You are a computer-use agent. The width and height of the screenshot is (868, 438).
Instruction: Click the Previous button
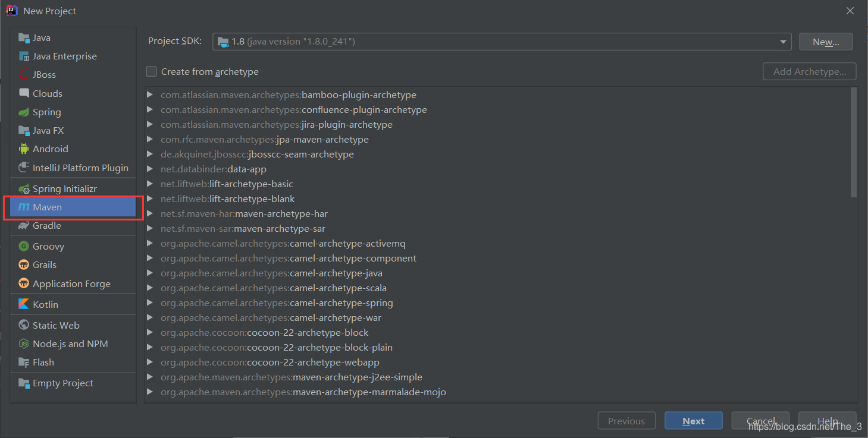click(626, 421)
